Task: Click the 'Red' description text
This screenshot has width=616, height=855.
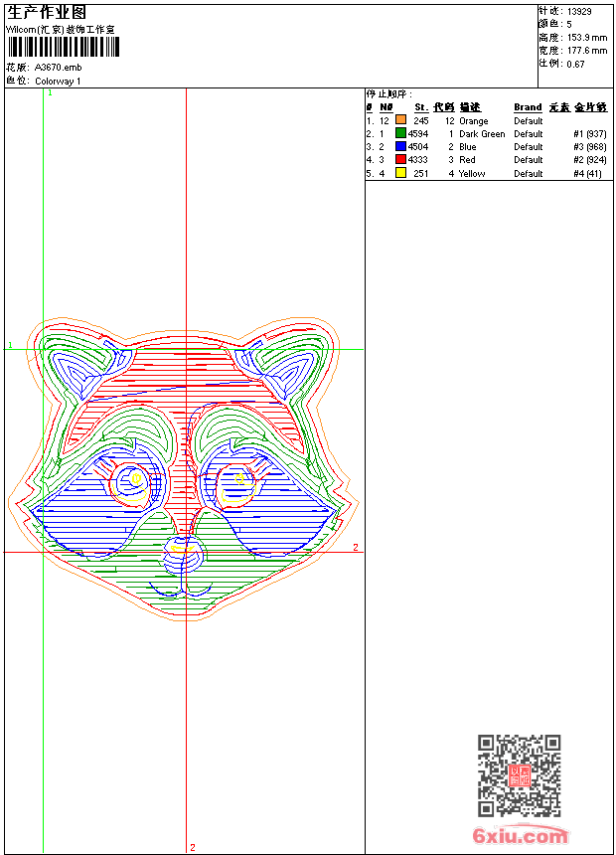Action: [x=467, y=160]
